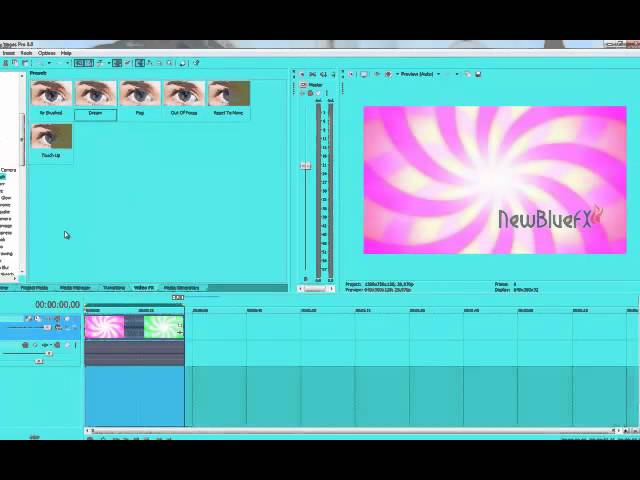The height and width of the screenshot is (480, 640).
Task: Click Save Snapshot to File icon
Action: coord(478,74)
